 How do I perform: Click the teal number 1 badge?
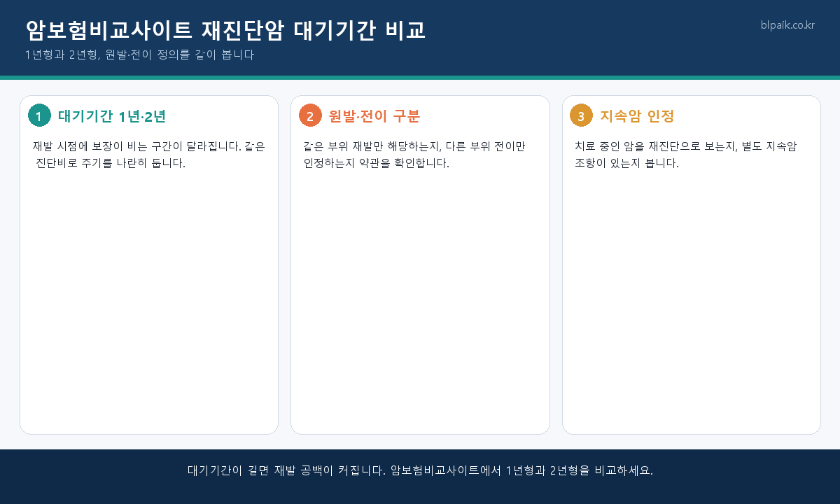click(x=39, y=115)
